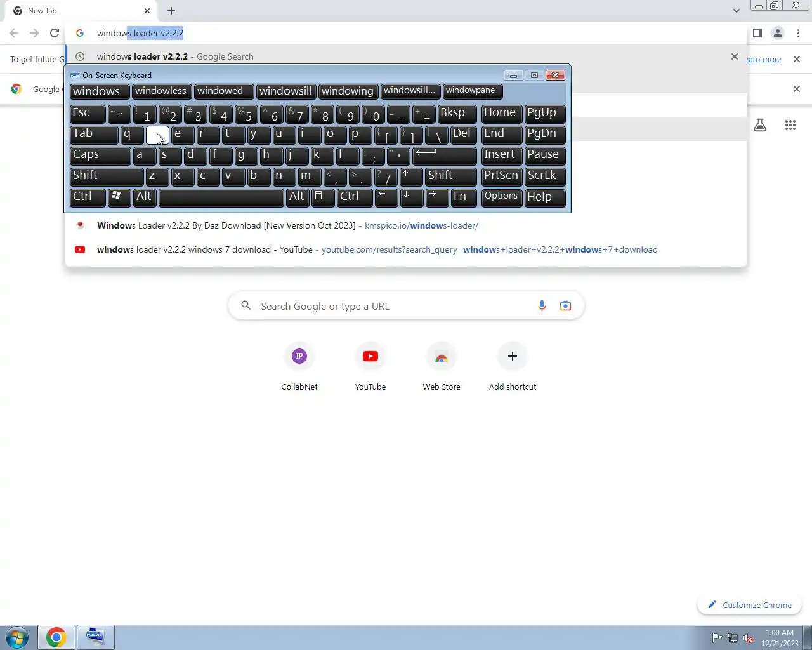Screen dimensions: 812x650
Task: Toggle the right Shift key on On-Screen Keyboard
Action: [x=451, y=176]
